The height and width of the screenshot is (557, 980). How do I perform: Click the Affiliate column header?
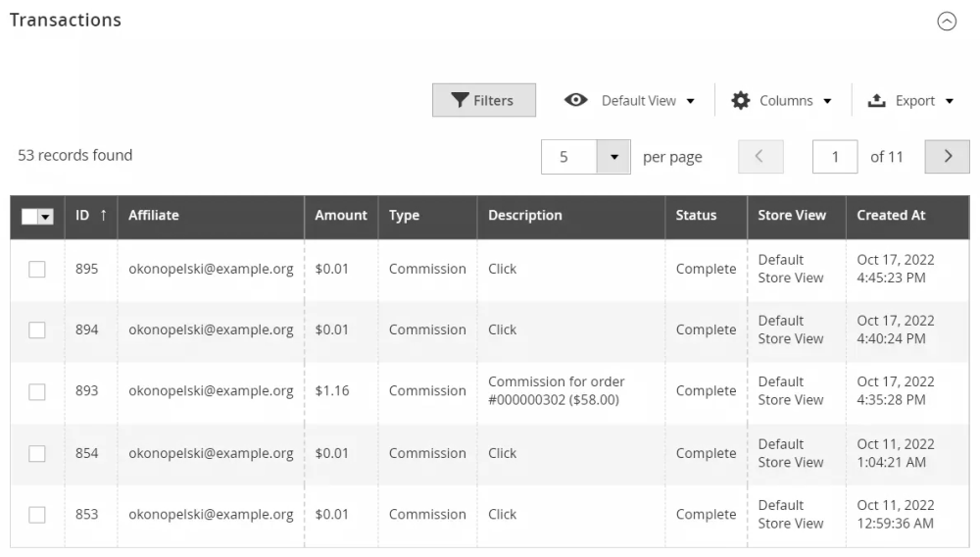click(x=154, y=216)
